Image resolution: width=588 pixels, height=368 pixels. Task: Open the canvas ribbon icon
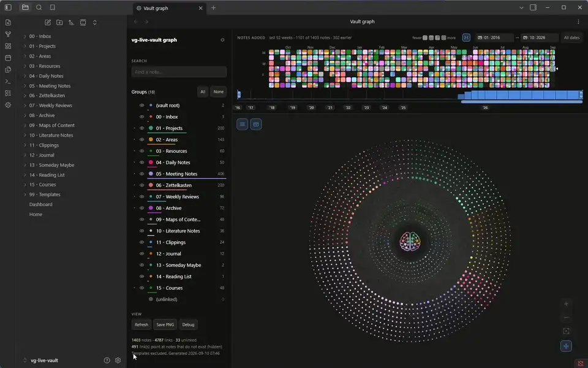tap(8, 46)
